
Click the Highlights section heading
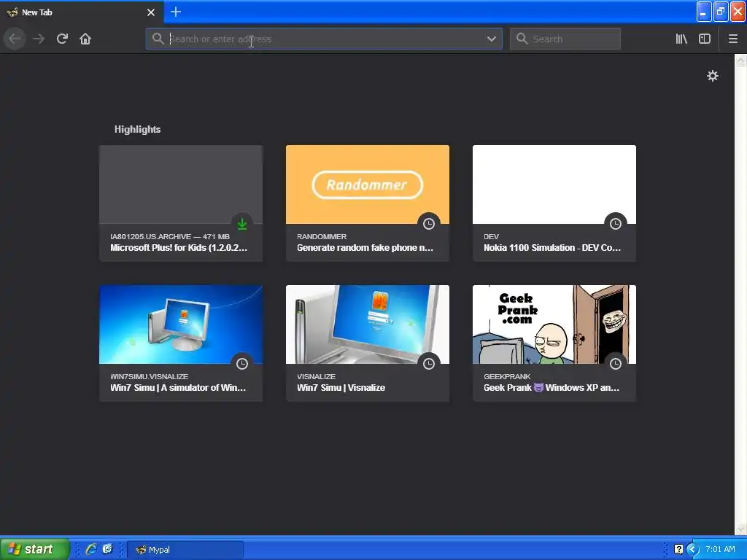(137, 129)
